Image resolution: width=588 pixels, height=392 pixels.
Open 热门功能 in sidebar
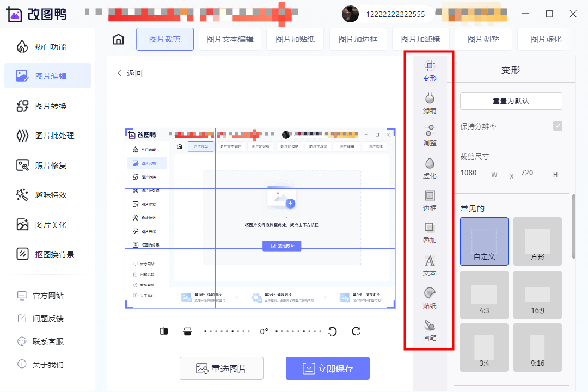point(47,47)
